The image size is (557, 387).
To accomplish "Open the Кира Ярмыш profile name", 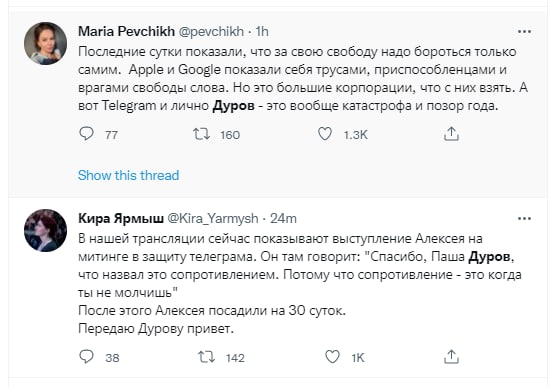I will click(121, 218).
